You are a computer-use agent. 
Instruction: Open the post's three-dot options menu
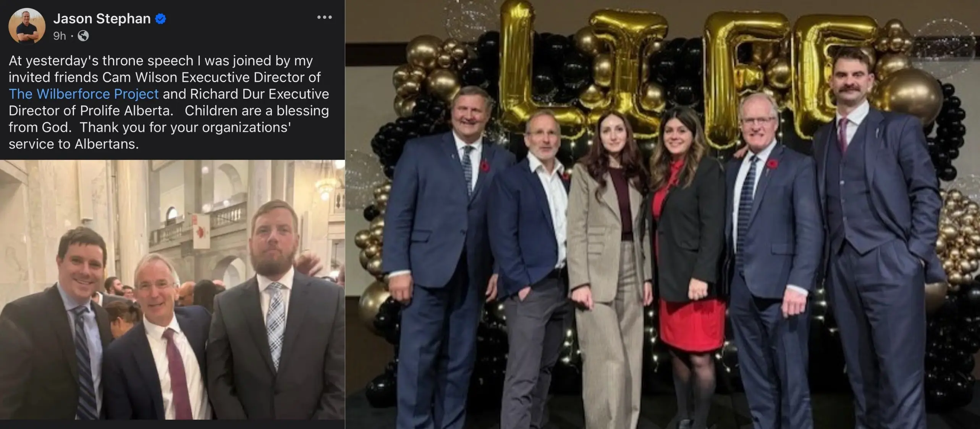pyautogui.click(x=324, y=18)
